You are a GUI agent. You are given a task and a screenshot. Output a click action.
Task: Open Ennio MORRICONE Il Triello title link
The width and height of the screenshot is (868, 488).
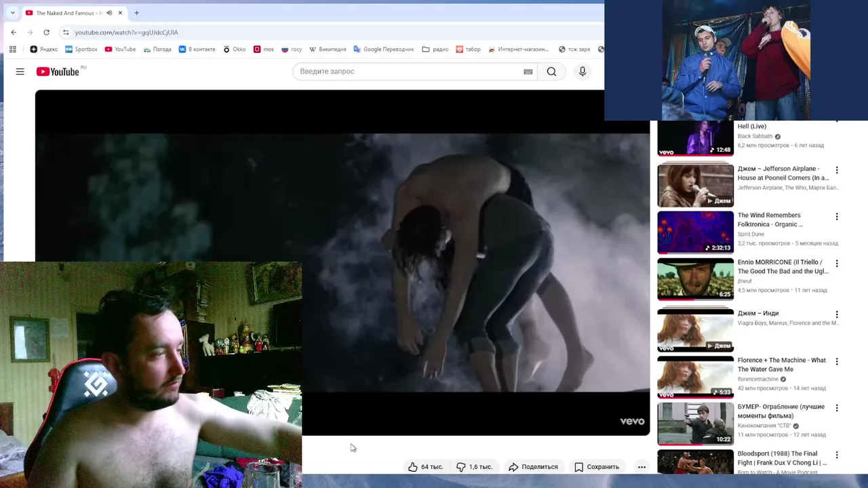[783, 266]
